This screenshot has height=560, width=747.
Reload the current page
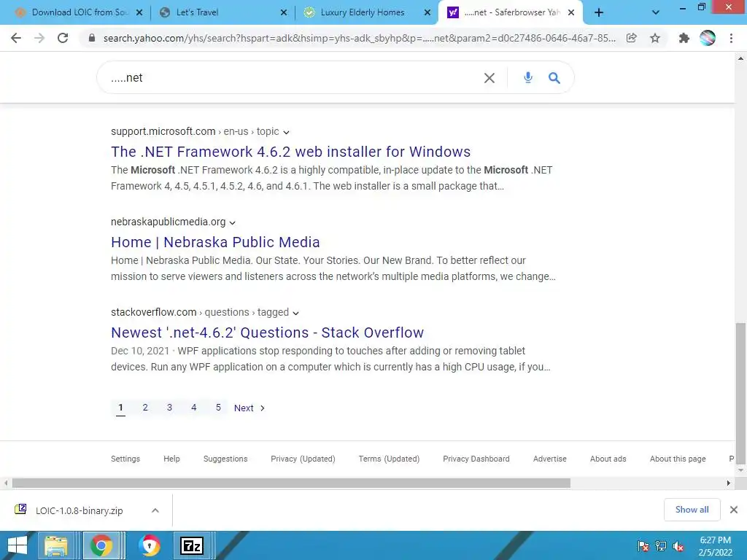[x=63, y=38]
